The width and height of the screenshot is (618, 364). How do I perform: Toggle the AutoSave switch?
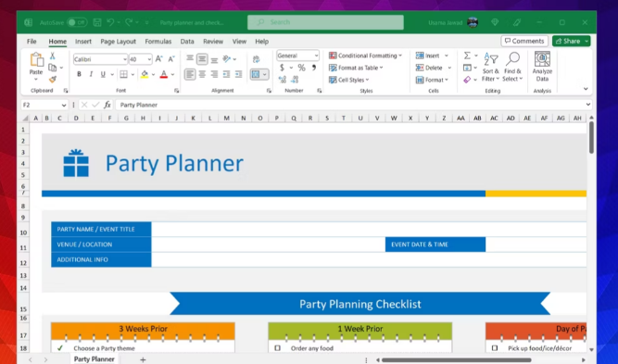coord(77,22)
